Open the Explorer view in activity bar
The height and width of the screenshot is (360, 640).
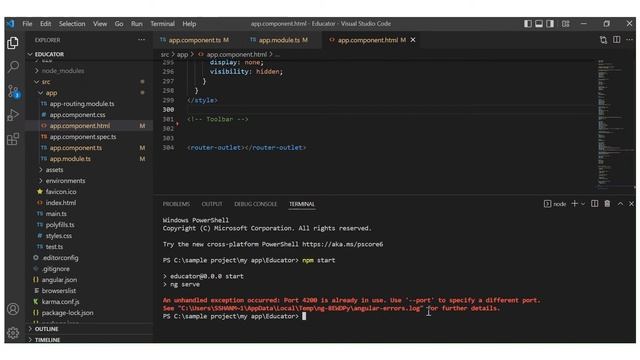pos(13,43)
